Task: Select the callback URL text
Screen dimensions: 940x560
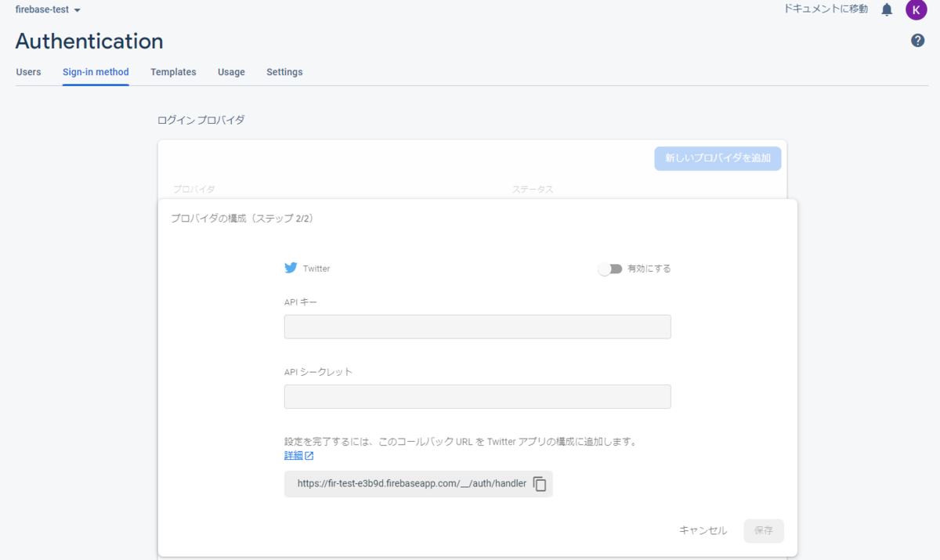Action: click(412, 484)
